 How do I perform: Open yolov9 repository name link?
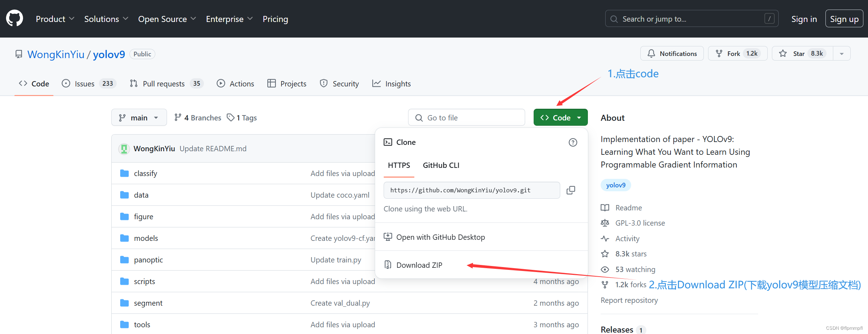(x=109, y=54)
